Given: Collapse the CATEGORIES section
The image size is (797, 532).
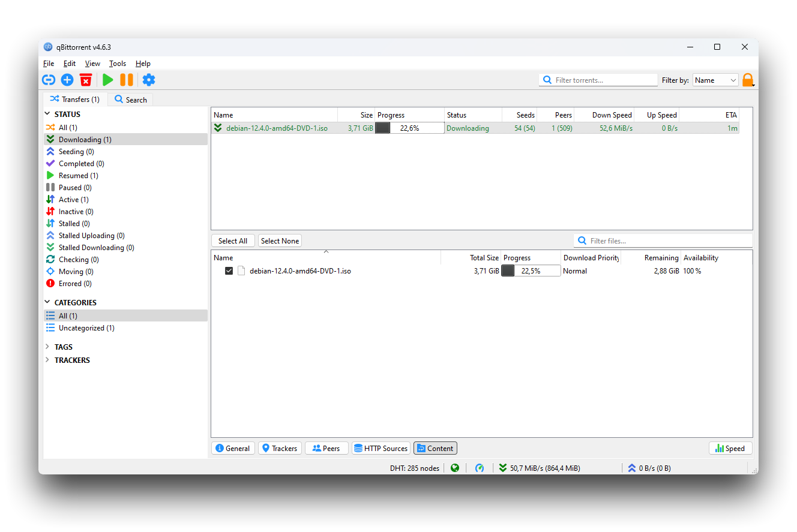Looking at the screenshot, I should tap(47, 302).
